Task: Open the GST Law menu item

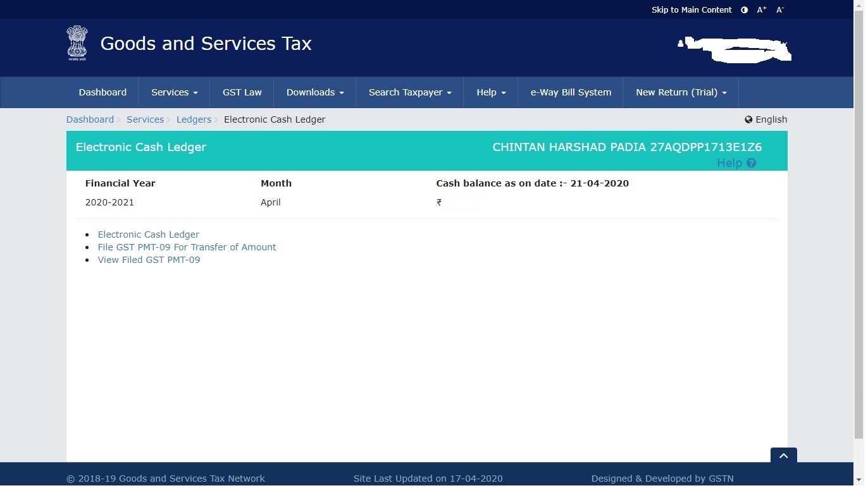Action: pyautogui.click(x=242, y=92)
